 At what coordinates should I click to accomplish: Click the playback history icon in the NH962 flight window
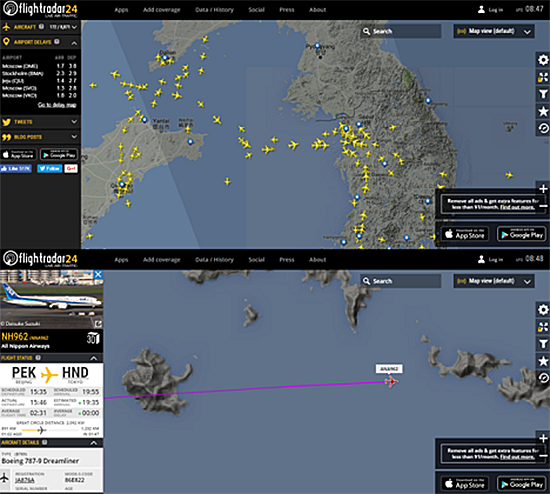[543, 378]
